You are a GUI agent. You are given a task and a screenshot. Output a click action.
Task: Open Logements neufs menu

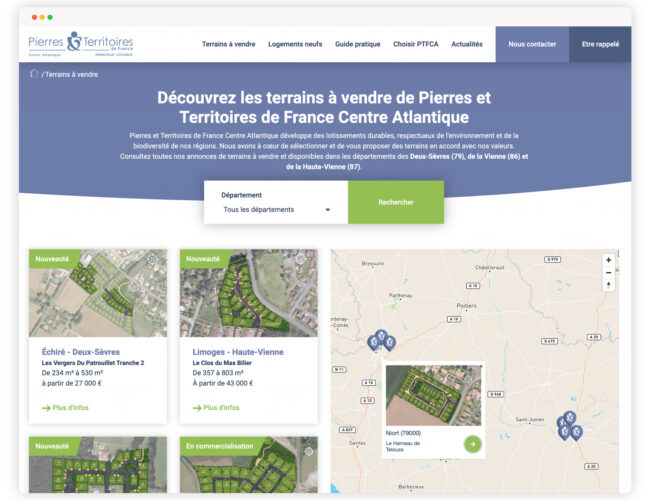pyautogui.click(x=295, y=44)
